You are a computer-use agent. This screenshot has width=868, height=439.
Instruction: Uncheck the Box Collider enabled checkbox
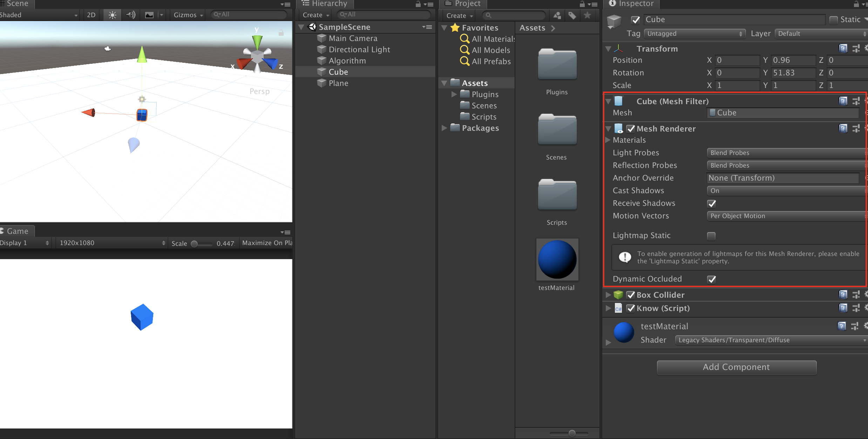[631, 295]
